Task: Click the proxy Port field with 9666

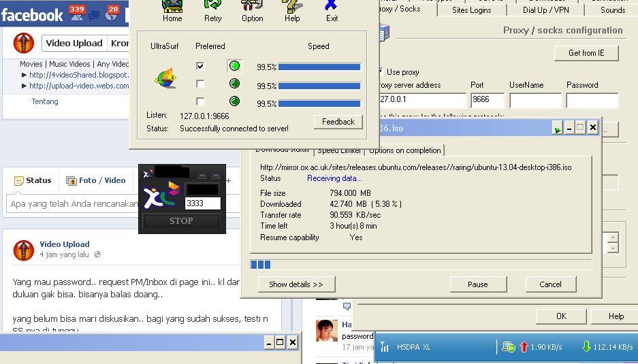Action: click(488, 100)
